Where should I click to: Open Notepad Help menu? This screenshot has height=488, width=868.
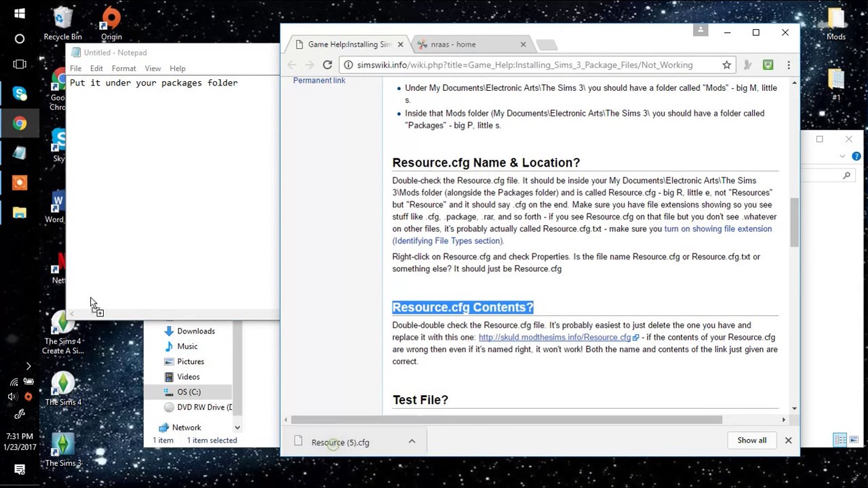[x=178, y=68]
